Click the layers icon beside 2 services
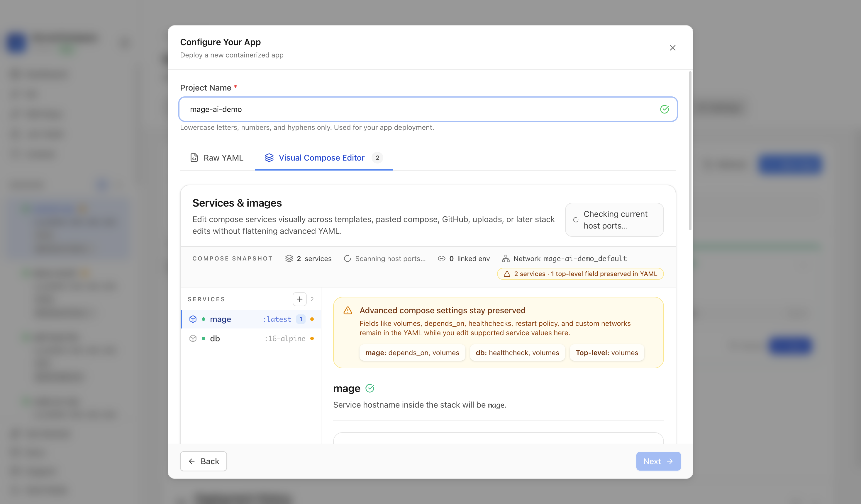This screenshot has width=861, height=504. tap(289, 258)
